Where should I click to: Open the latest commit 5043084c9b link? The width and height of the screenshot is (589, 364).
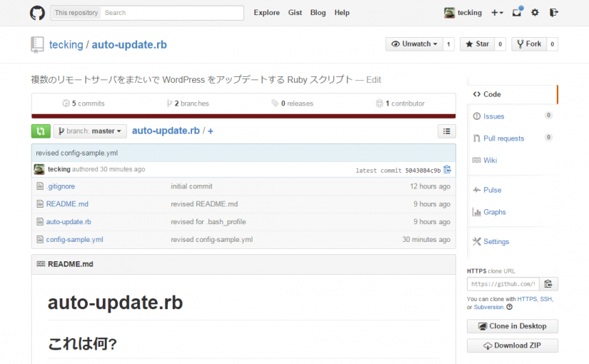tap(423, 171)
